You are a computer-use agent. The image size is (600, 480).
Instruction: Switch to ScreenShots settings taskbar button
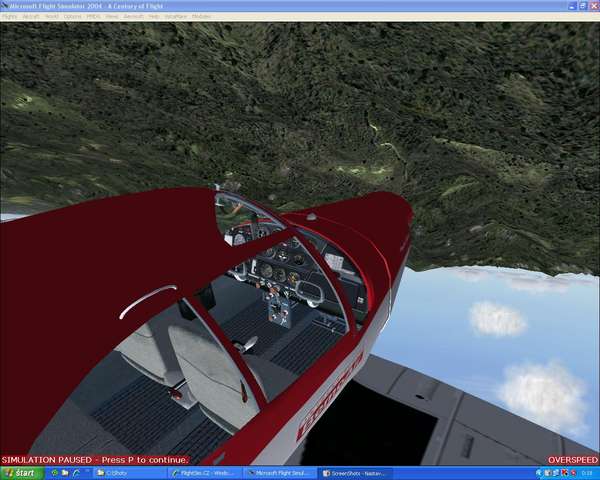(357, 473)
